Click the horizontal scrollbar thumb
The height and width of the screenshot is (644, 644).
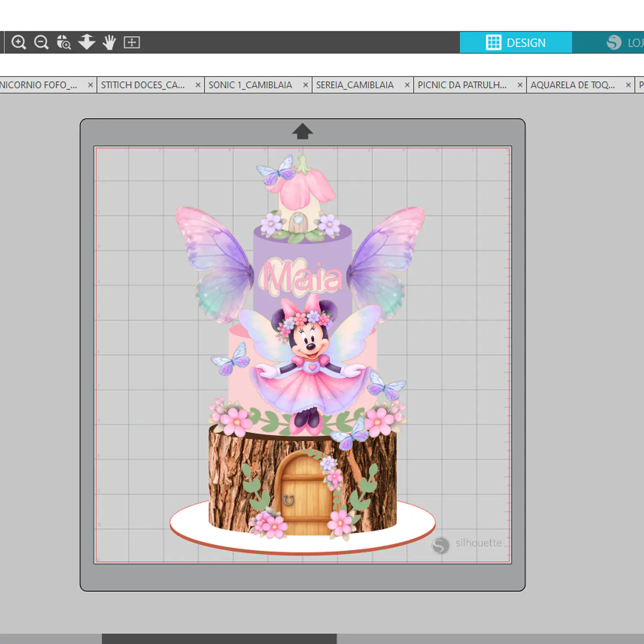click(x=219, y=638)
